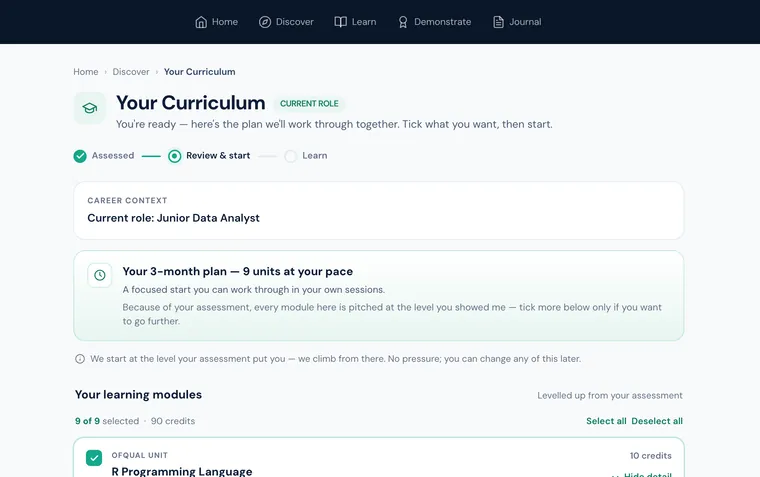760x477 pixels.
Task: Open the Home nav menu item
Action: point(216,22)
